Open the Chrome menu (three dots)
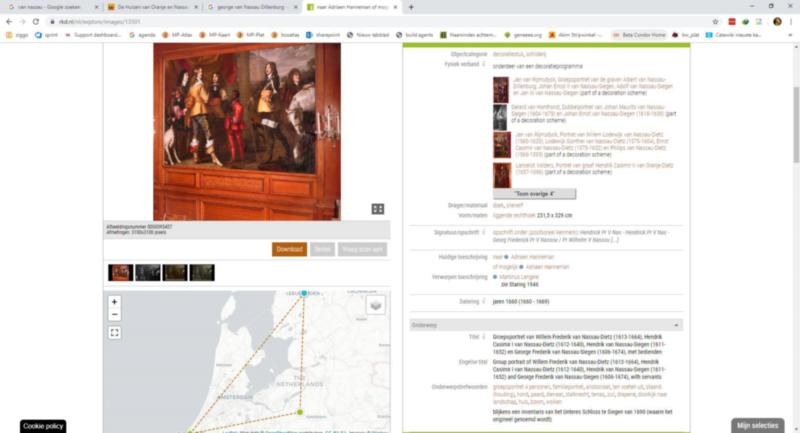The image size is (800, 433). coord(791,21)
